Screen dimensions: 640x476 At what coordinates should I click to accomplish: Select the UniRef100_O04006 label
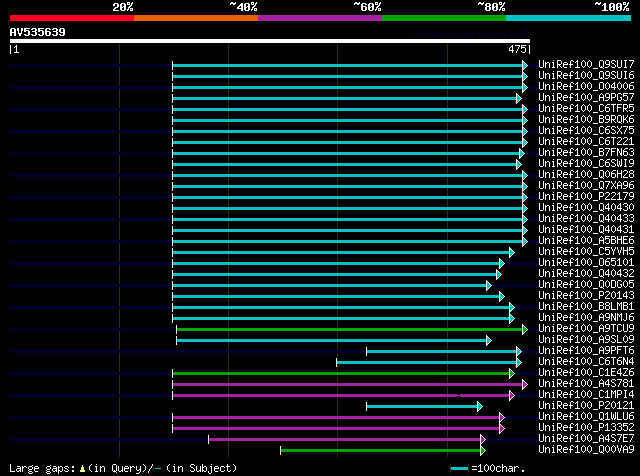tap(586, 87)
